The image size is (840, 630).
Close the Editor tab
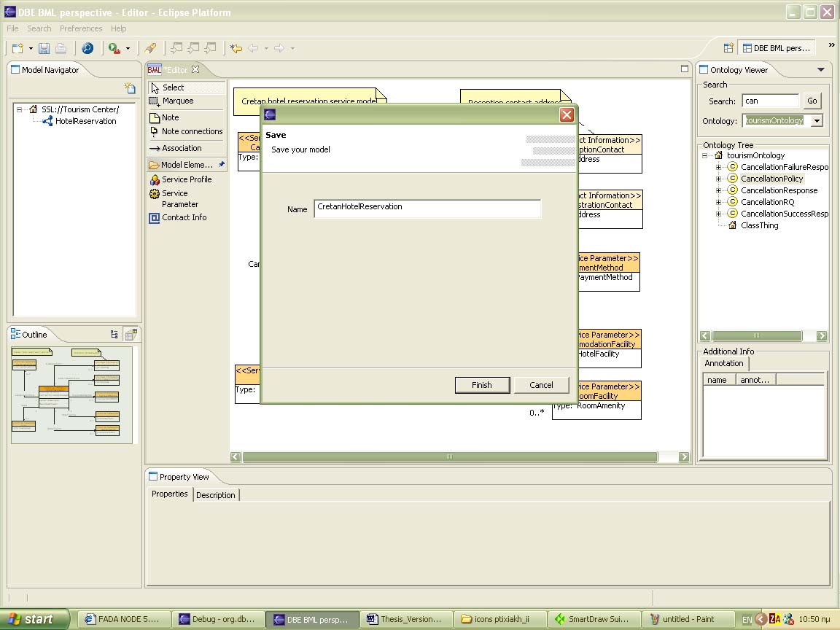tap(195, 70)
